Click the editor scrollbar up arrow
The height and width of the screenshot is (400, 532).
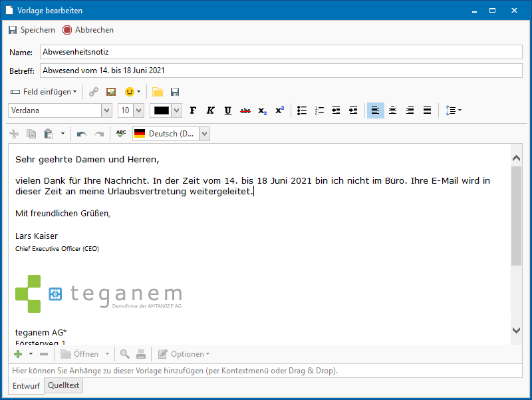516,158
